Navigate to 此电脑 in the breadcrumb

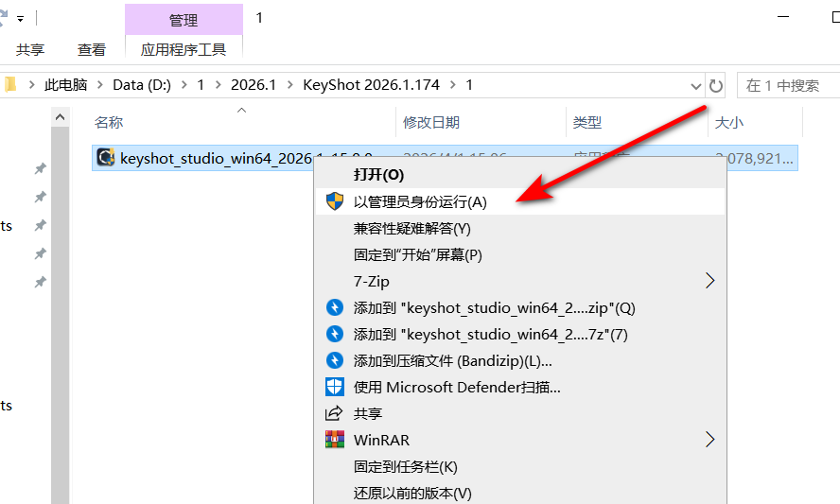[65, 84]
